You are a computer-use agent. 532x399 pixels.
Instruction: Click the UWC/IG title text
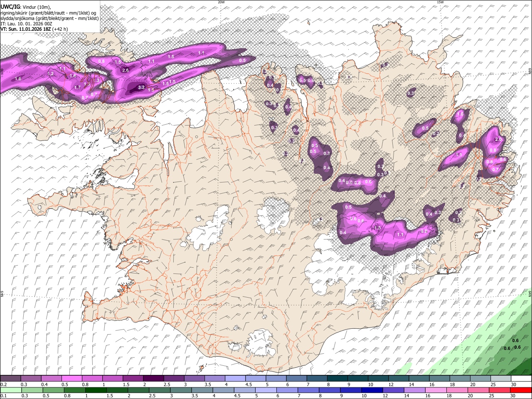tap(10, 7)
